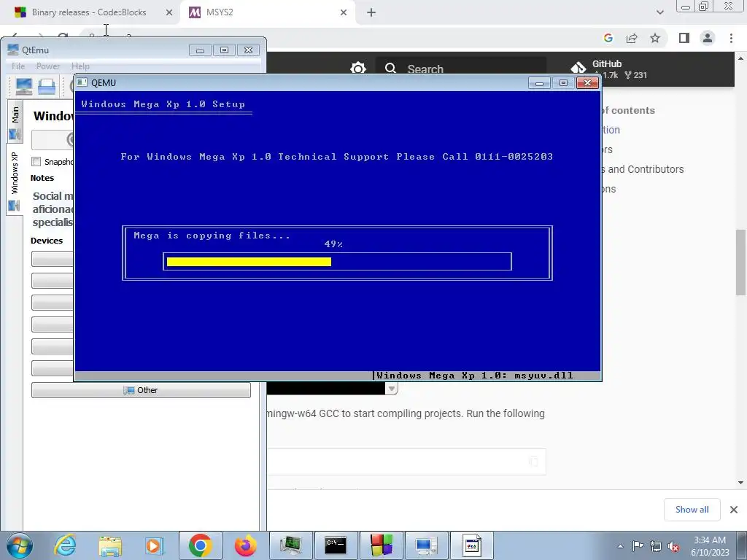Viewport: 747px width, 560px height.
Task: Click the Google icon in address bar
Action: tap(608, 38)
